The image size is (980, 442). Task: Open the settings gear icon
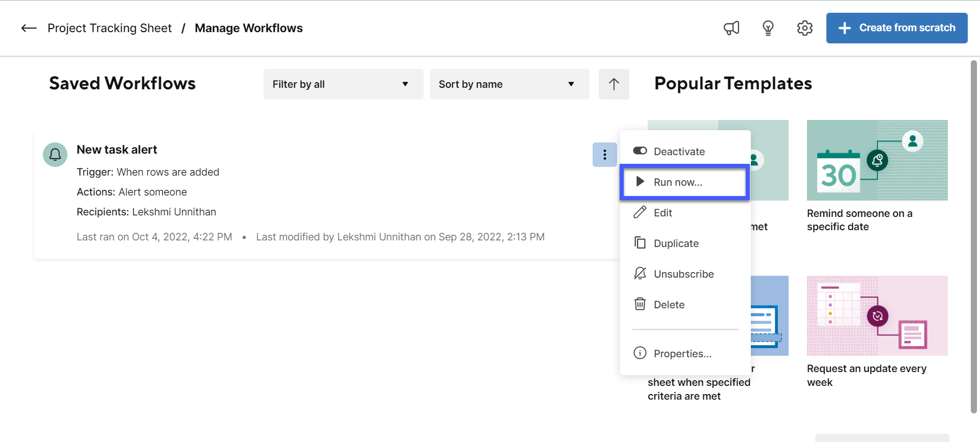pyautogui.click(x=804, y=28)
